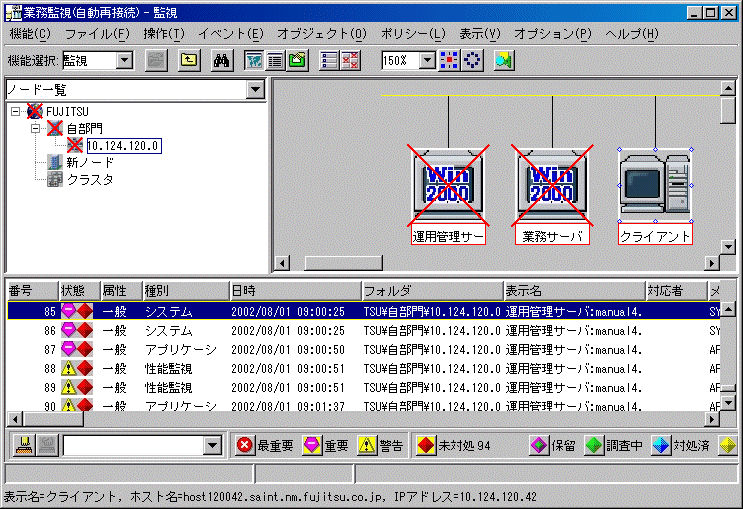Click the event filter combo box text field
743x509 pixels.
click(x=133, y=445)
